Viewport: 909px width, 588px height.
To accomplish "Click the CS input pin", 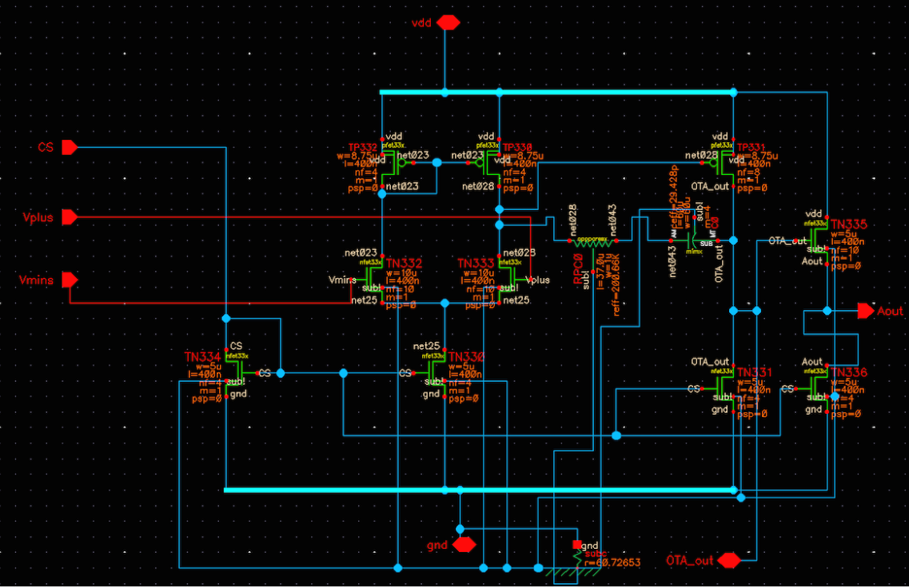I will point(70,147).
